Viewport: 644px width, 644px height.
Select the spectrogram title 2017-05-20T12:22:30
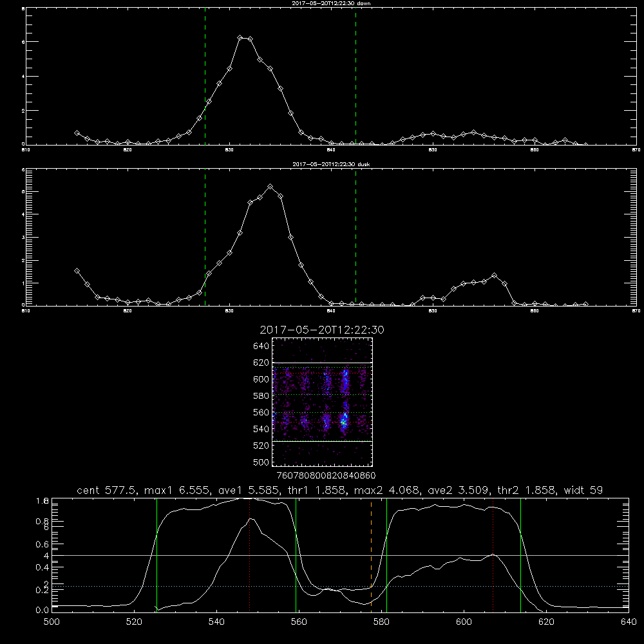(322, 330)
